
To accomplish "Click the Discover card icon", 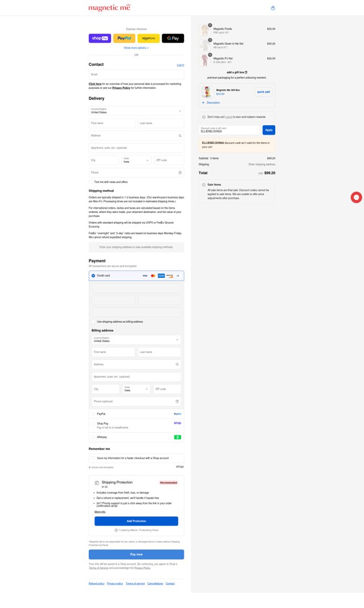I will point(169,276).
